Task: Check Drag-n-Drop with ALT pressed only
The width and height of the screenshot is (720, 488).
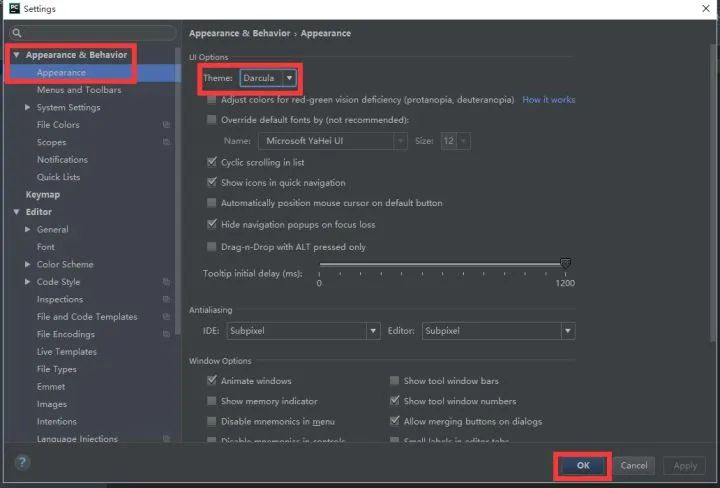Action: coord(211,247)
